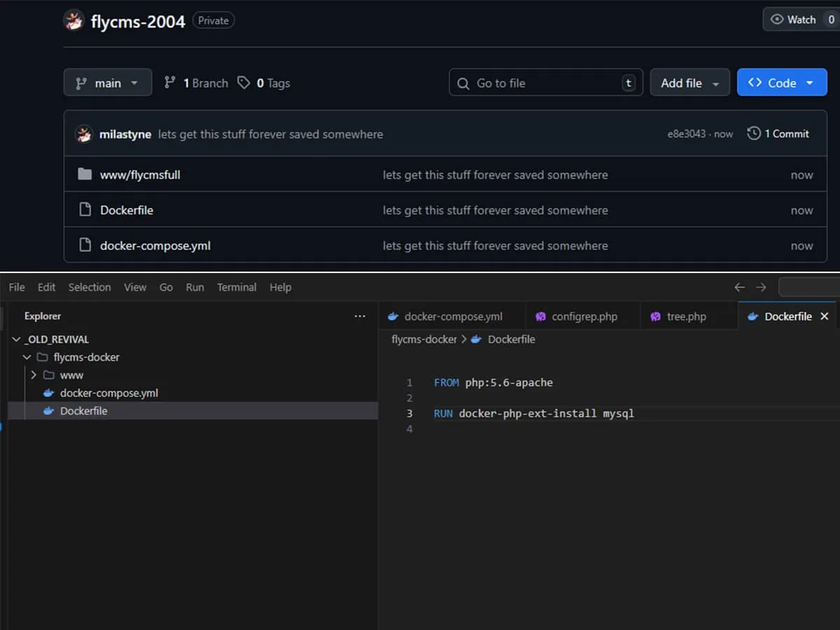Click the milastyne avatar in the commit row
Image resolution: width=840 pixels, height=630 pixels.
[x=84, y=134]
